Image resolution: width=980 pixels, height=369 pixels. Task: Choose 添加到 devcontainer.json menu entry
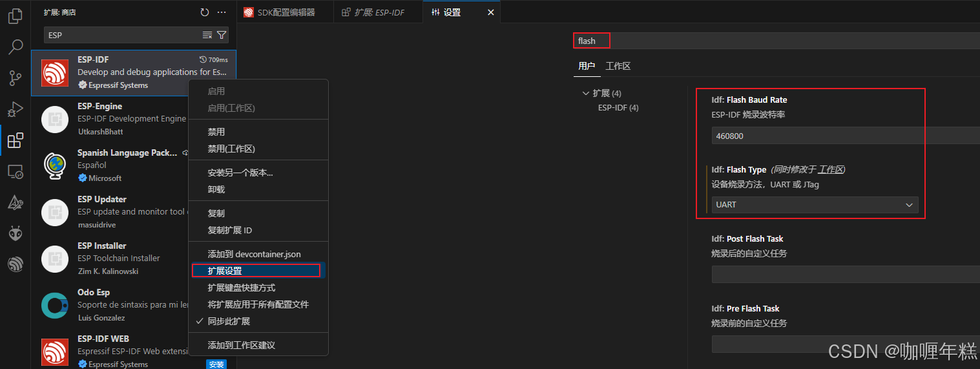tap(258, 254)
